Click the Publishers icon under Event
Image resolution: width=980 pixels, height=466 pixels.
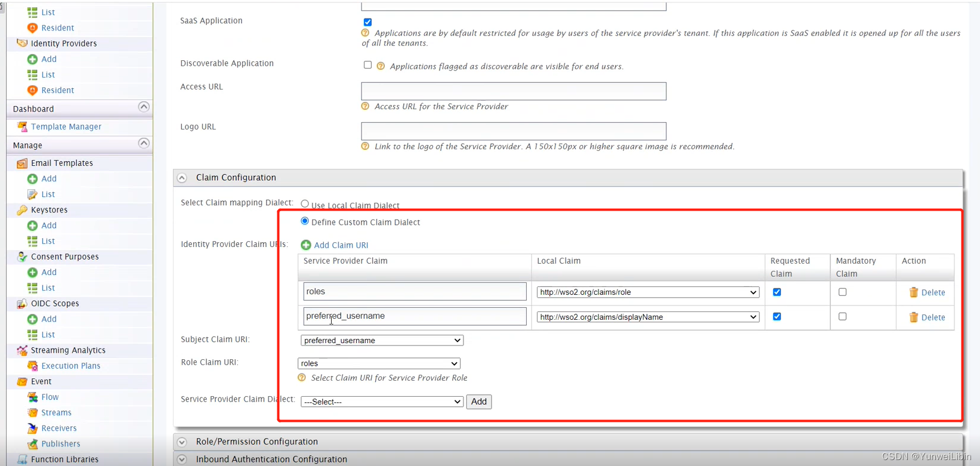pos(32,444)
